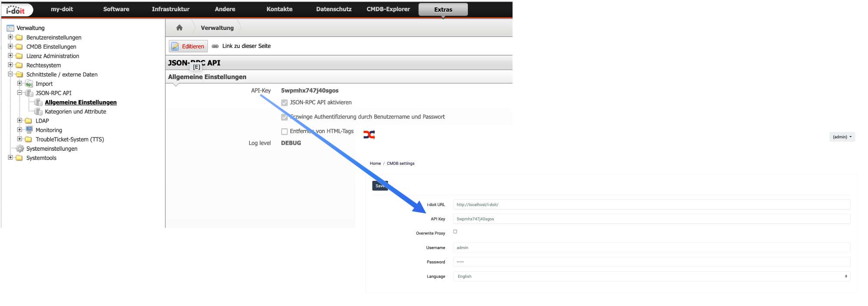This screenshot has width=868, height=306.
Task: Toggle JSON-RPC API aktivieren checkbox
Action: click(284, 103)
